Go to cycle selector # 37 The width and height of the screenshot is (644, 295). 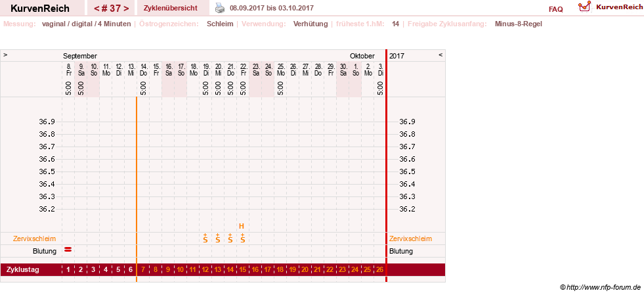click(x=111, y=9)
